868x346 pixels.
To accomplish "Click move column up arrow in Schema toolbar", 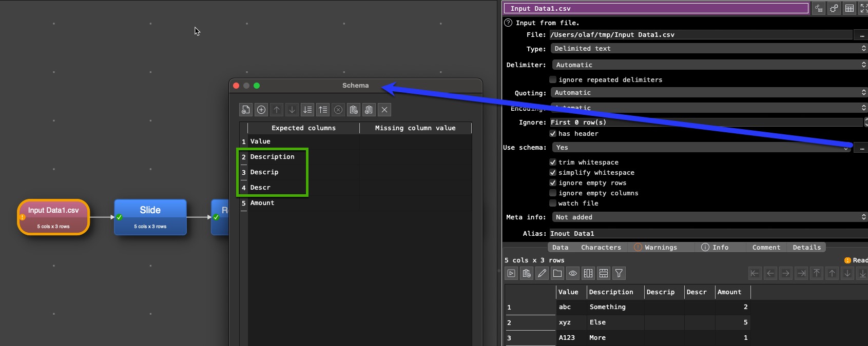I will point(277,110).
